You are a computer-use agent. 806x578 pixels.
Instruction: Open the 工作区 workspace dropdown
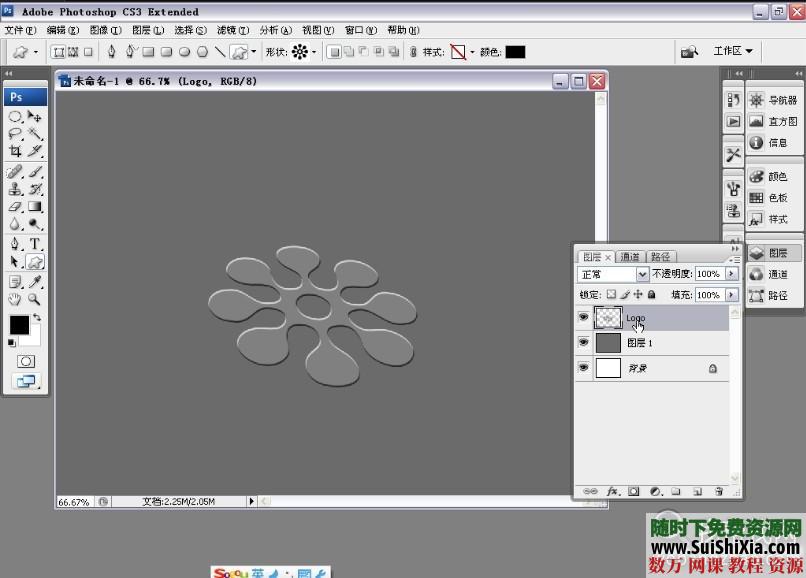point(733,51)
